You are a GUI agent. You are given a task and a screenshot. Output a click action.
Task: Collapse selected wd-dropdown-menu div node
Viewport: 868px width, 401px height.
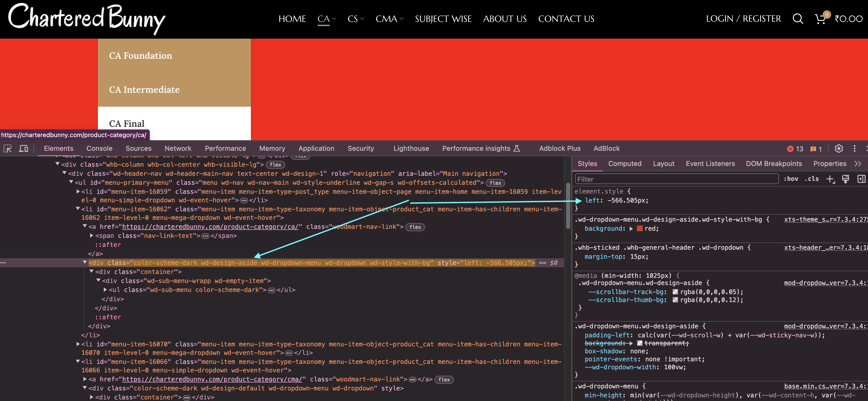(84, 262)
